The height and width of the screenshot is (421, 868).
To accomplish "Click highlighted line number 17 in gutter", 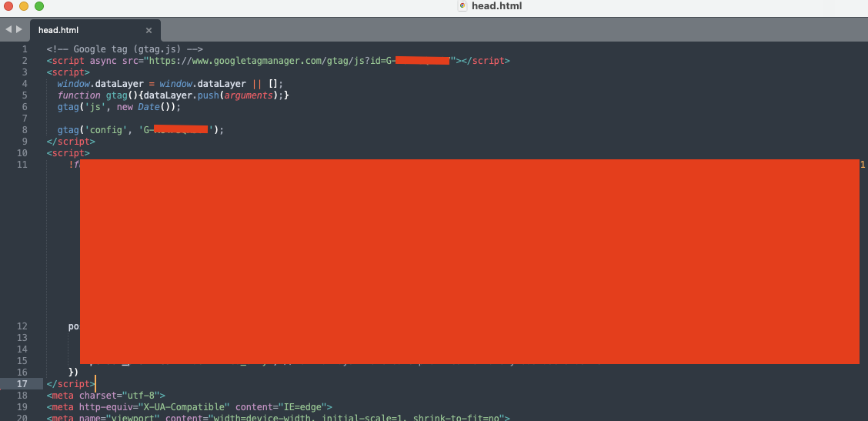I will [x=22, y=384].
